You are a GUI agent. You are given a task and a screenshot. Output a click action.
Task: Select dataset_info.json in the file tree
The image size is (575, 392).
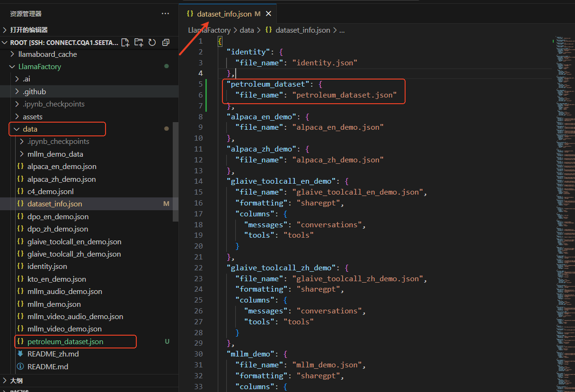click(55, 204)
